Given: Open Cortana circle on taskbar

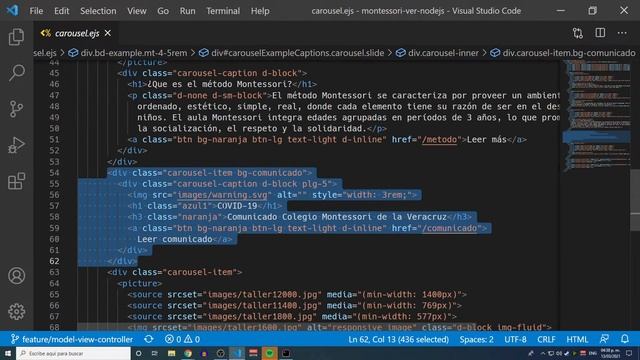Looking at the screenshot, I should pyautogui.click(x=138, y=353).
